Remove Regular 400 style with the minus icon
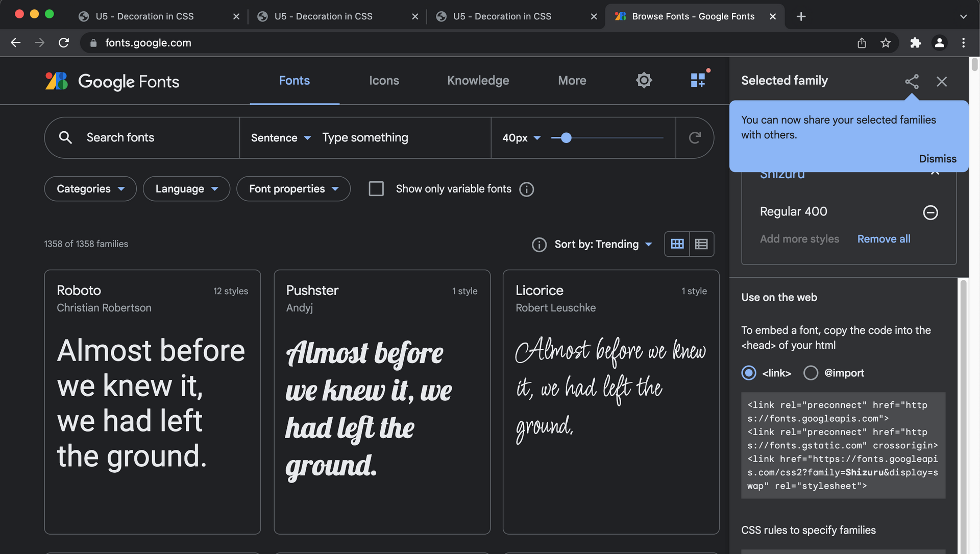Screen dimensions: 980x554 tap(930, 212)
